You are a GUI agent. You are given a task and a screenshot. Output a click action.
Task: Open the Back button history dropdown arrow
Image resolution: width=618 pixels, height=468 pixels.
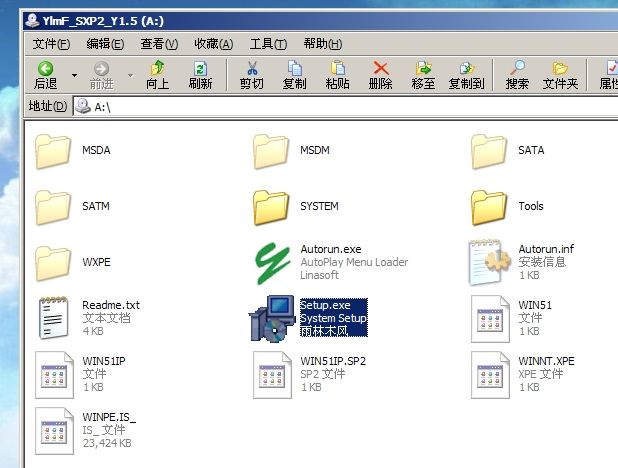74,75
